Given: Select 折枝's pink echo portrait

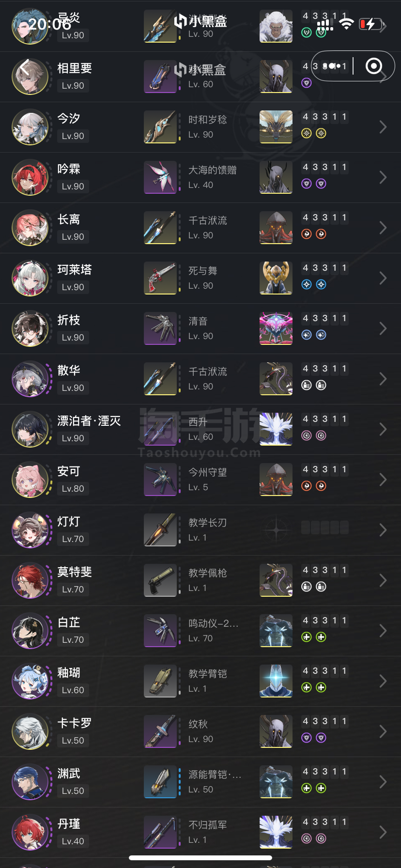Looking at the screenshot, I should click(x=276, y=328).
